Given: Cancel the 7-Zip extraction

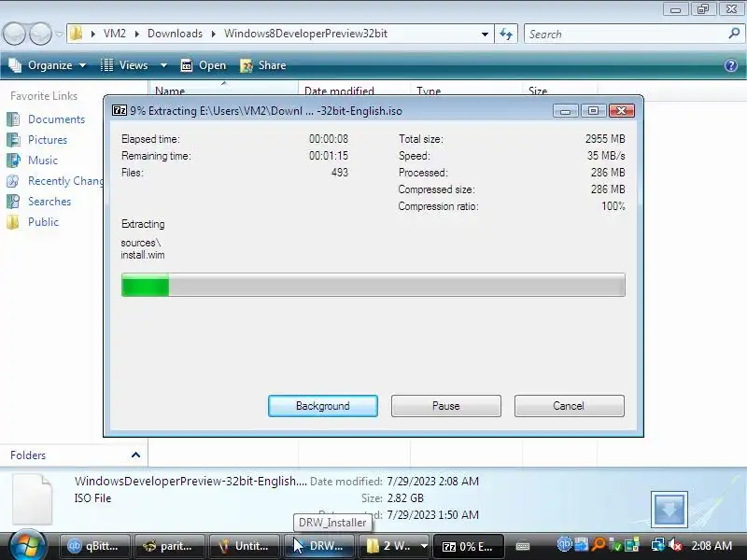Looking at the screenshot, I should click(569, 406).
